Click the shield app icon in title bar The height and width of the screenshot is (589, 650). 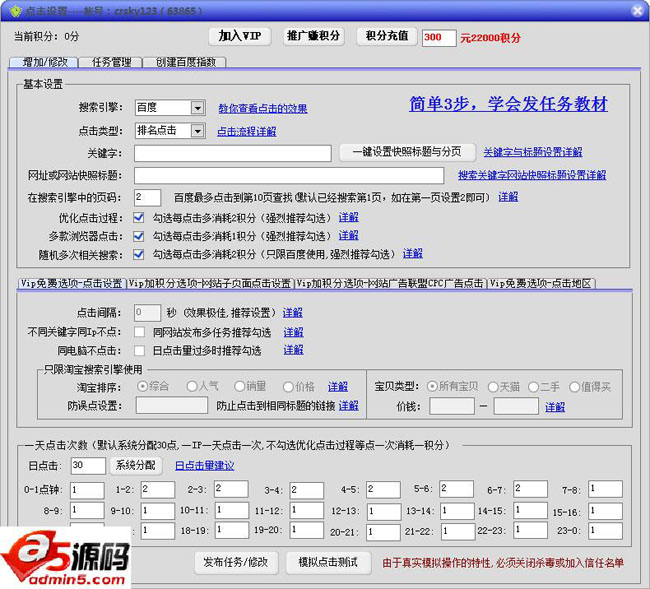15,11
